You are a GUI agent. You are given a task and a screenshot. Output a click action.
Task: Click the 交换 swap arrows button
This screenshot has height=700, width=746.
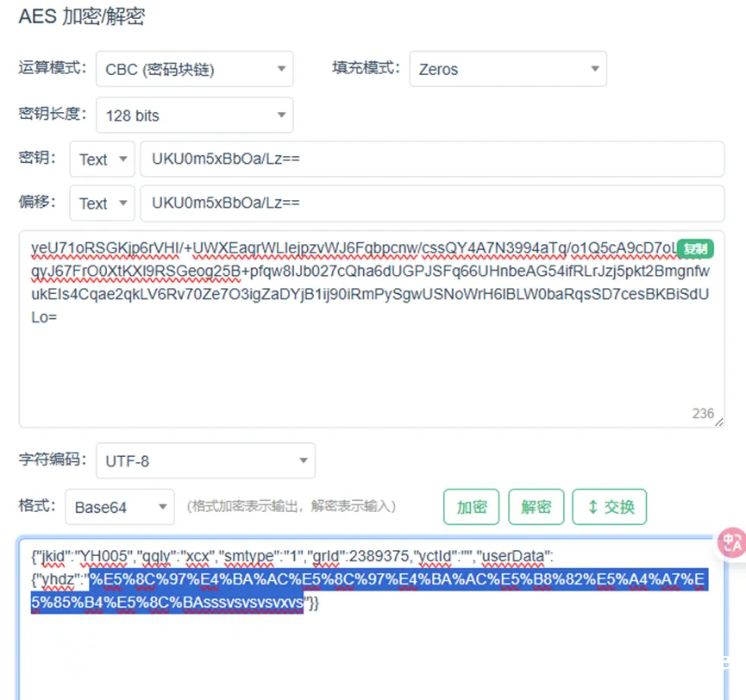[x=609, y=507]
